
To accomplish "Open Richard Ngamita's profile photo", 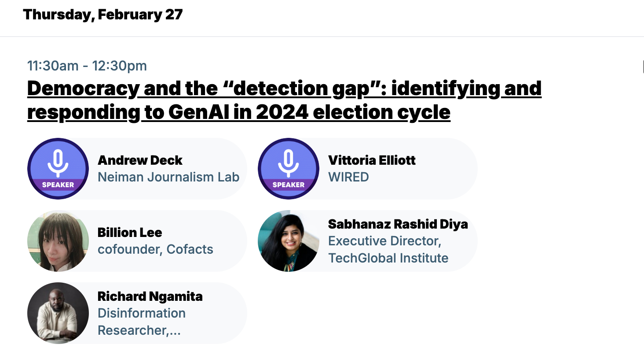I will point(58,313).
